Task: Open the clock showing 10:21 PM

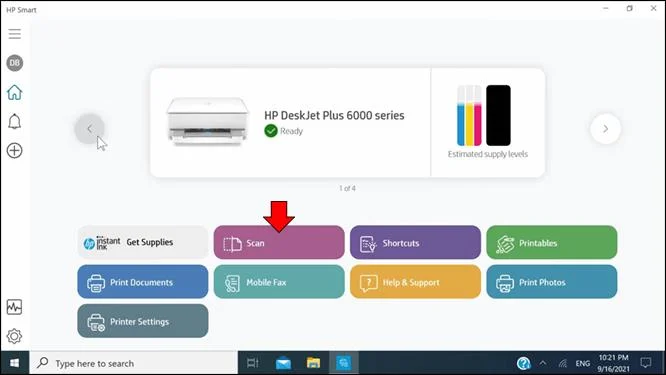Action: tap(613, 363)
